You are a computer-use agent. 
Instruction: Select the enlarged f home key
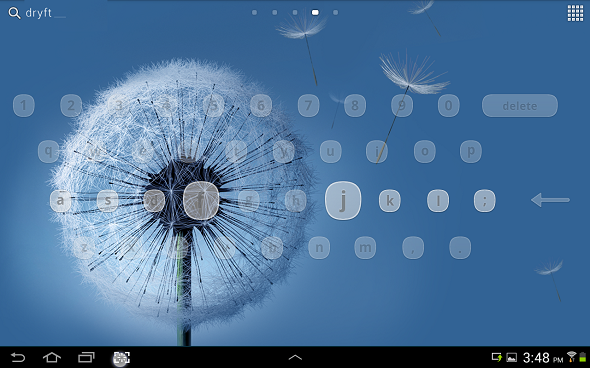pos(201,201)
